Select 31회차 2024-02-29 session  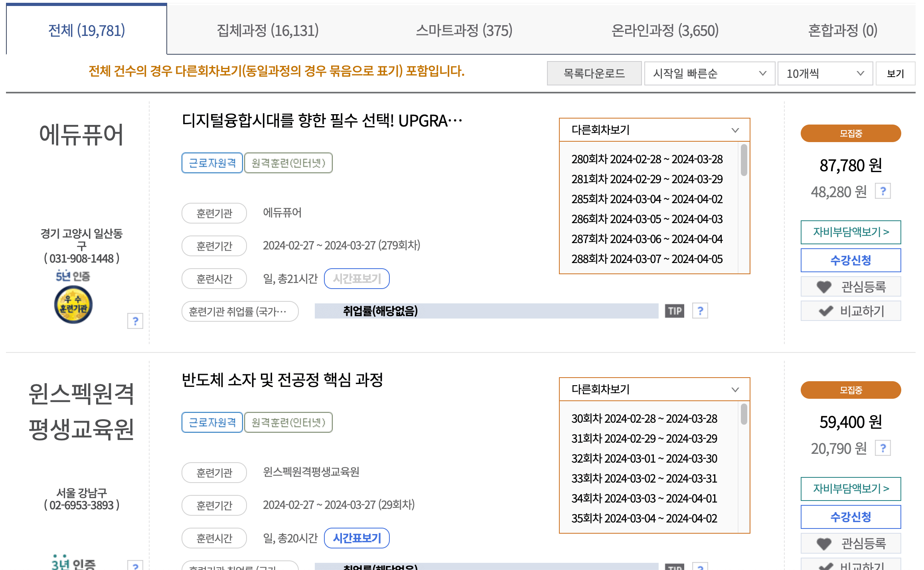[x=644, y=439]
